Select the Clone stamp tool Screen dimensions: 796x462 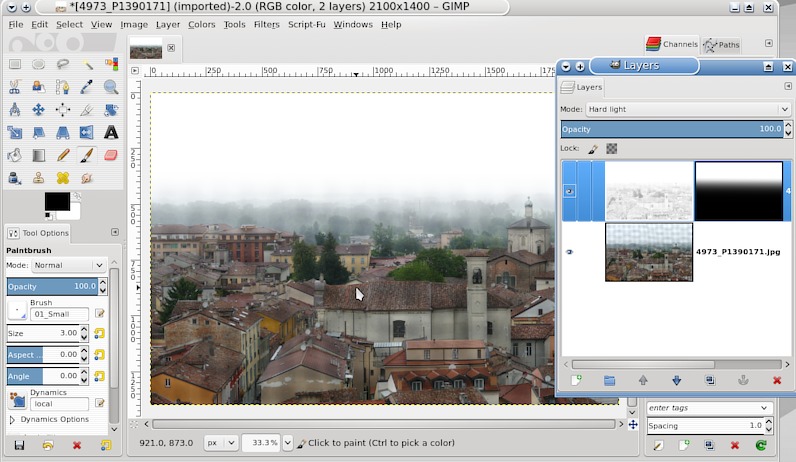tap(39, 178)
